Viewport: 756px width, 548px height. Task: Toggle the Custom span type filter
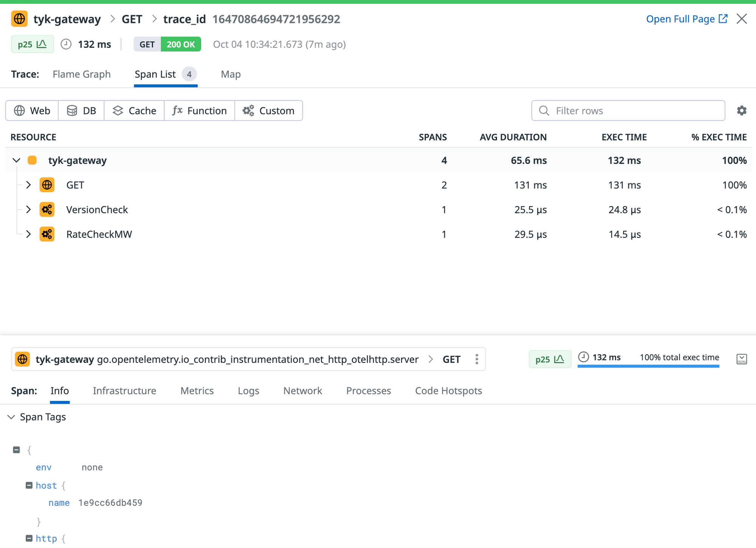click(269, 110)
